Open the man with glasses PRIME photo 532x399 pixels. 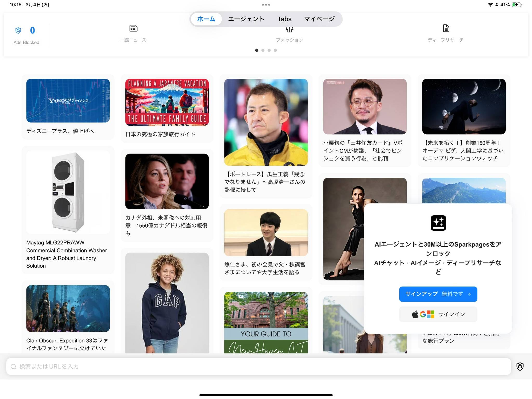pyautogui.click(x=365, y=107)
